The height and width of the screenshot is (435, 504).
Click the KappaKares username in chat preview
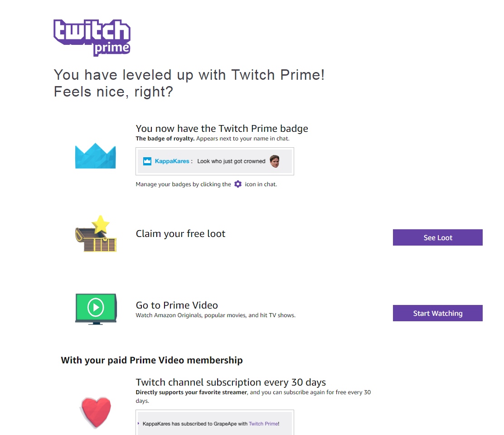coord(172,161)
